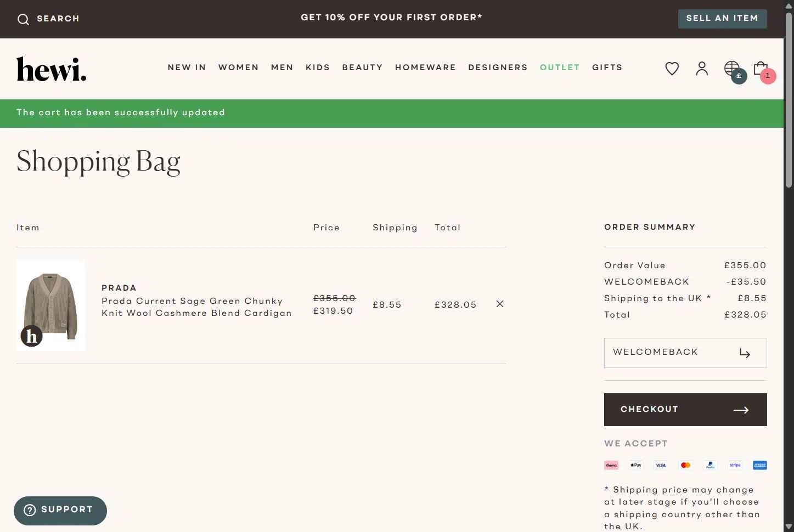Open the Beauty menu
This screenshot has width=794, height=532.
coord(363,67)
